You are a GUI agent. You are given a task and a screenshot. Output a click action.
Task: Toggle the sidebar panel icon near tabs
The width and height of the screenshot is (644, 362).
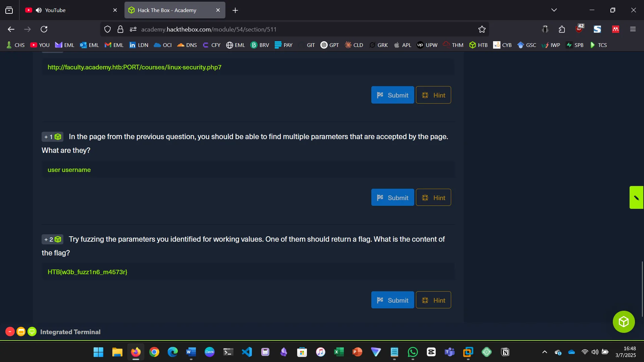(x=9, y=10)
